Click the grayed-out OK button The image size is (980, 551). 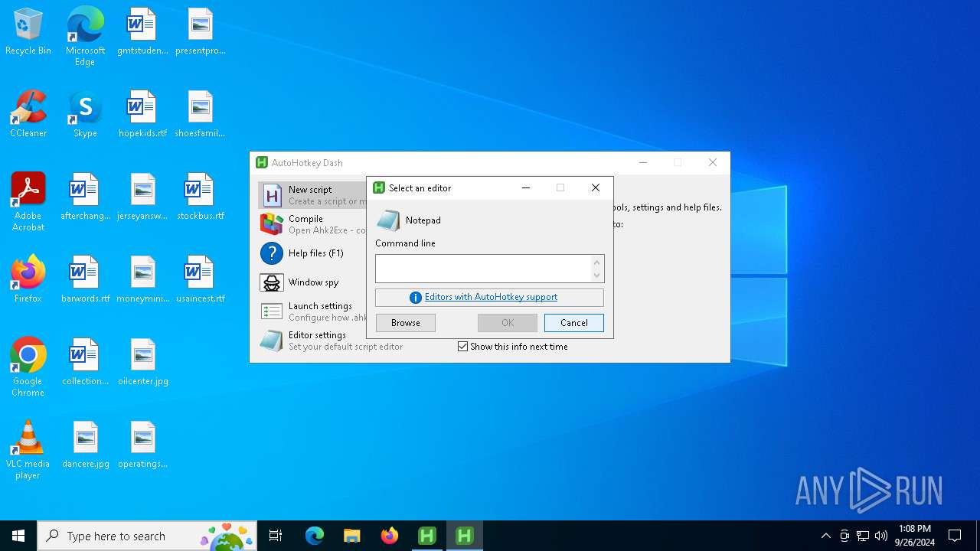[508, 323]
